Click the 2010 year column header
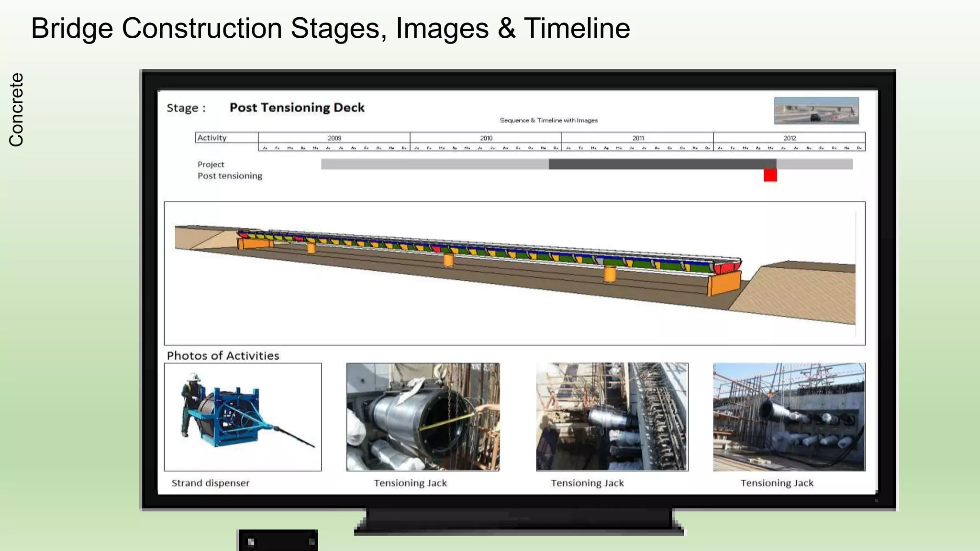This screenshot has height=551, width=980. [x=486, y=138]
